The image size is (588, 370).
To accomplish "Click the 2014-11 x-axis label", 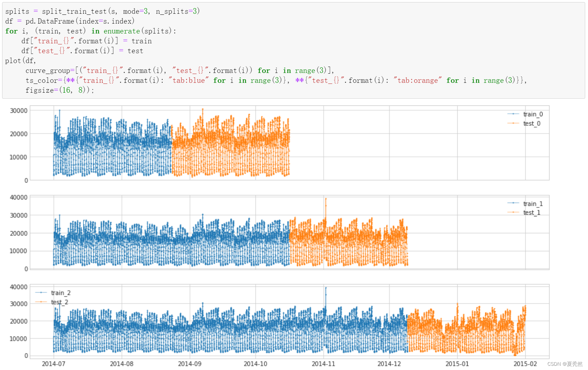I will pyautogui.click(x=323, y=364).
